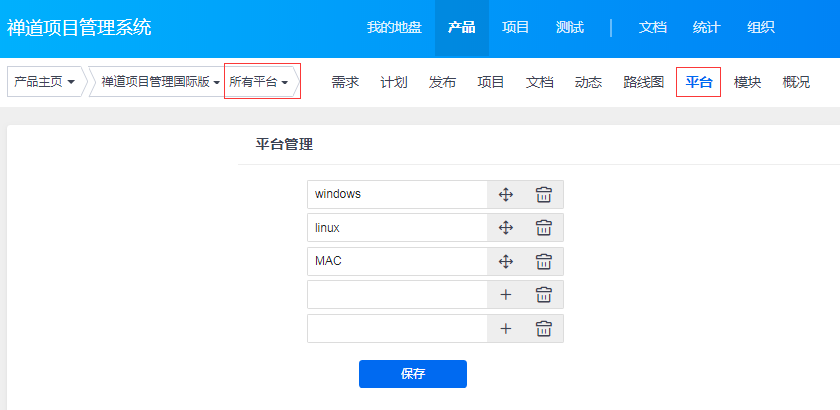Delete the linux platform row
The image size is (840, 410).
[544, 228]
